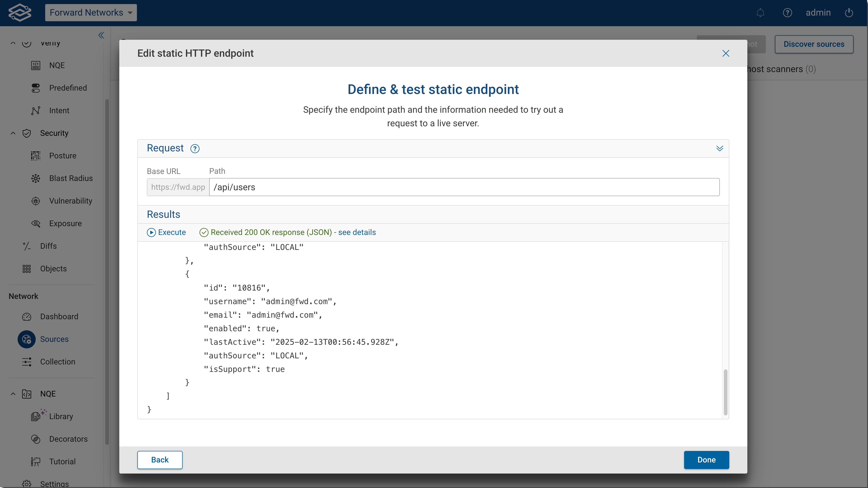868x488 pixels.
Task: Open the Diffs panel icon
Action: (27, 246)
